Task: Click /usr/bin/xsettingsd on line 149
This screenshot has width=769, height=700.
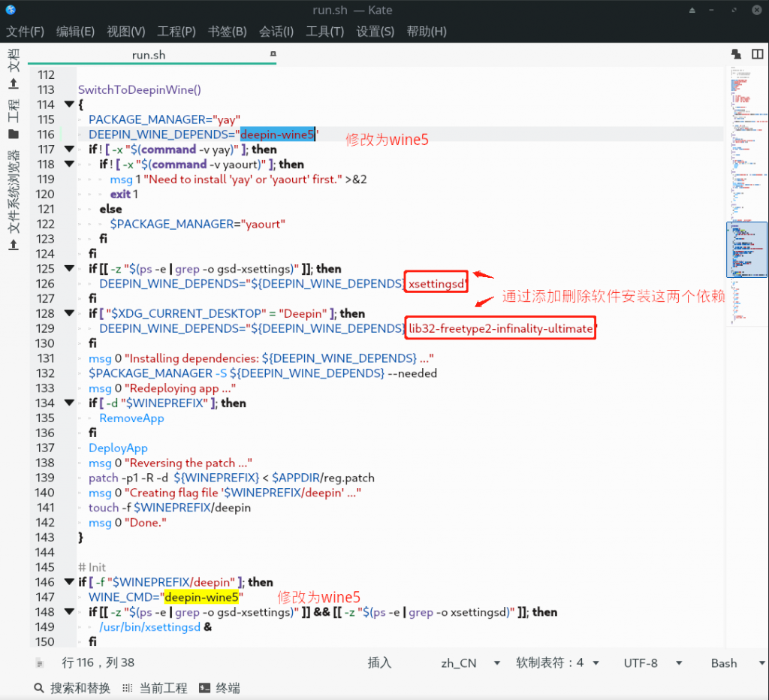Action: pos(149,627)
